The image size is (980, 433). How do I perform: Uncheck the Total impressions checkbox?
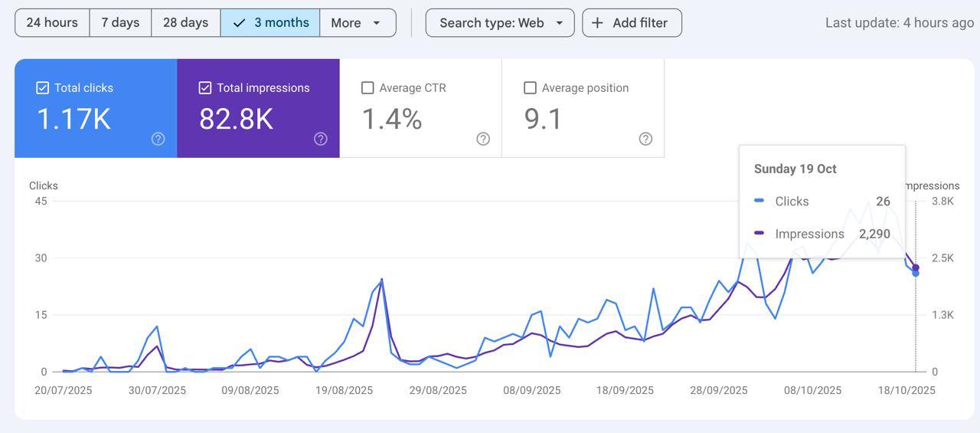pyautogui.click(x=205, y=88)
